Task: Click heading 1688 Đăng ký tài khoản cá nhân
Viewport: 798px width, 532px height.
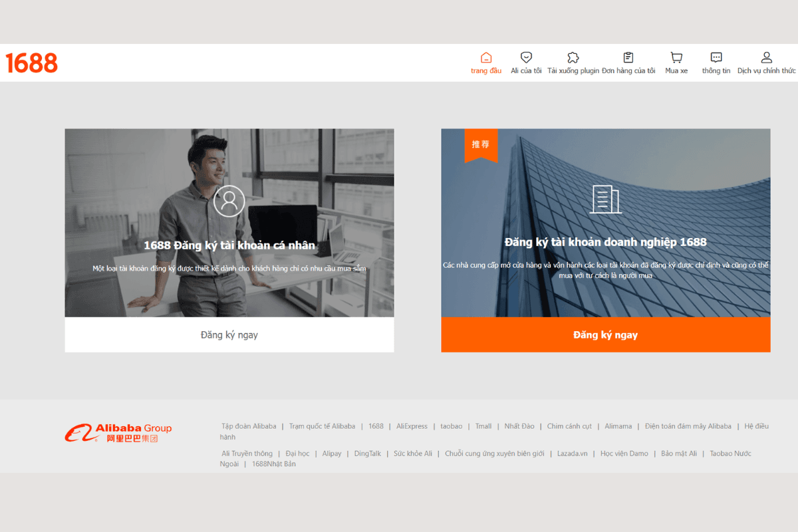Action: point(229,245)
